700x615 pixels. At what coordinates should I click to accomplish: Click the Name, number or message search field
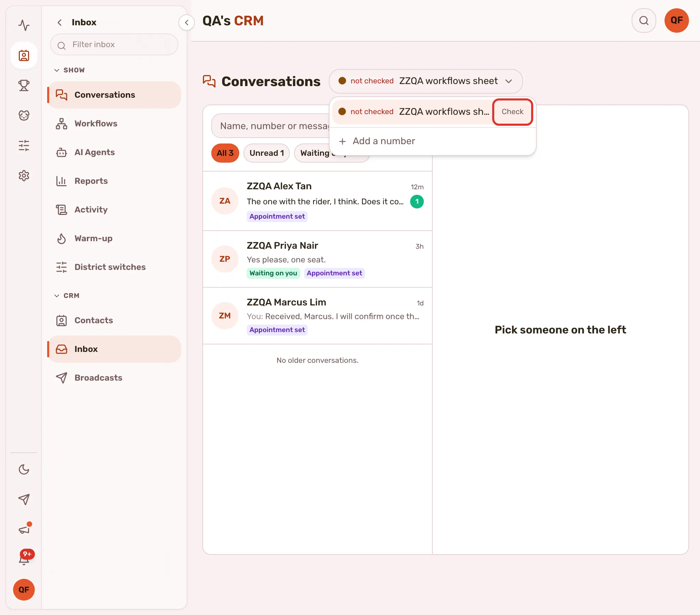[x=271, y=126]
